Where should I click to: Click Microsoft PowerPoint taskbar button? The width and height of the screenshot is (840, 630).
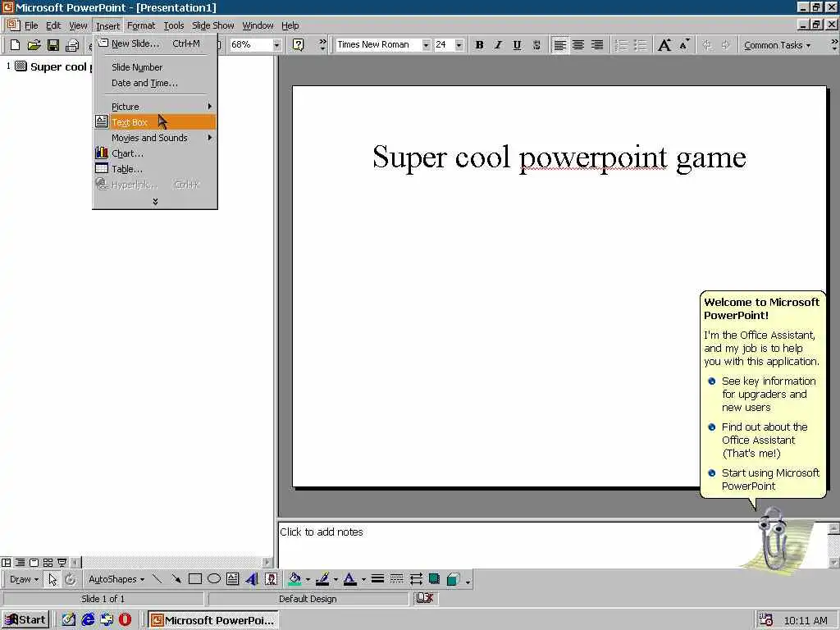coord(212,620)
